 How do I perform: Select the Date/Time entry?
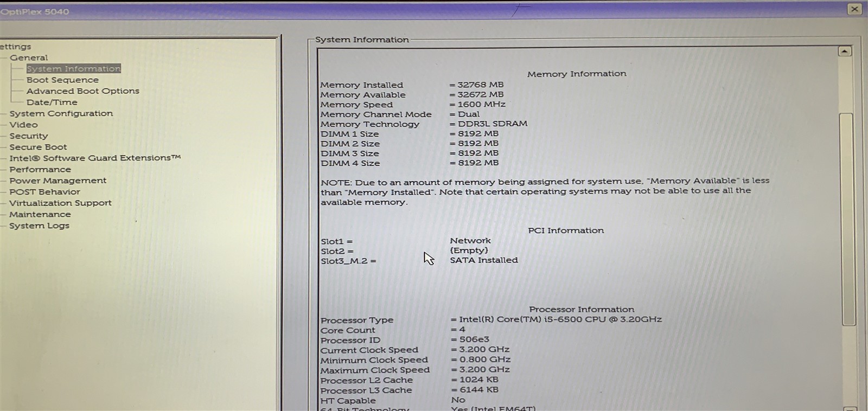(x=52, y=102)
